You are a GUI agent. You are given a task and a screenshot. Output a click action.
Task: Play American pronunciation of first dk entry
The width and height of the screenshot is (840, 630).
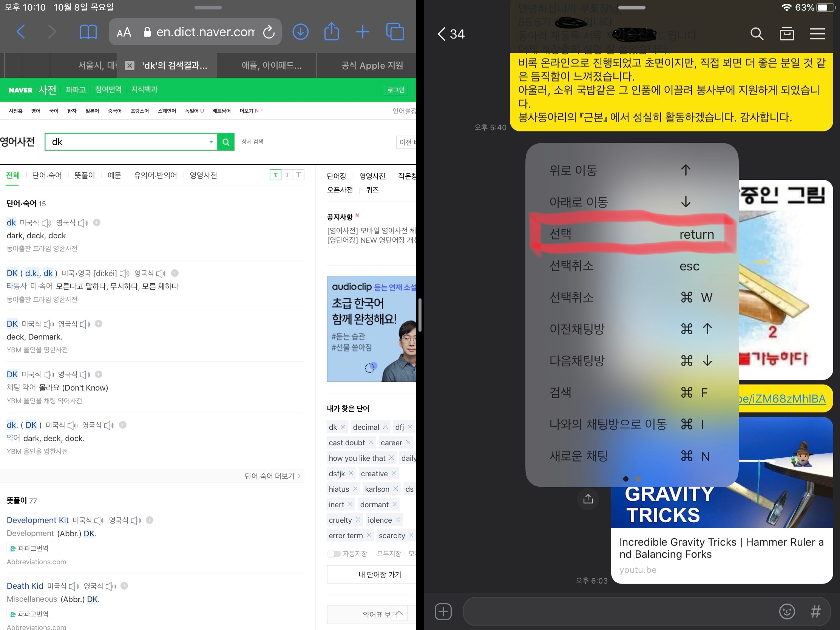pyautogui.click(x=47, y=223)
